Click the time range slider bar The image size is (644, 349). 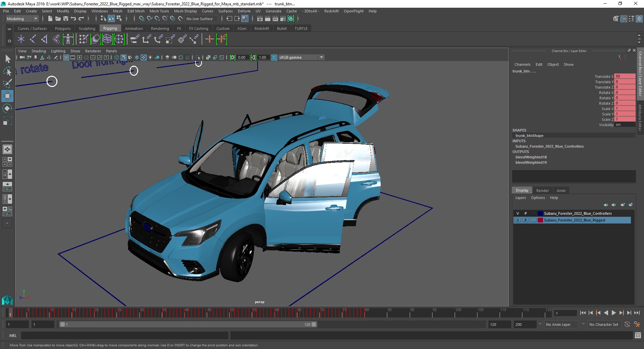point(187,325)
